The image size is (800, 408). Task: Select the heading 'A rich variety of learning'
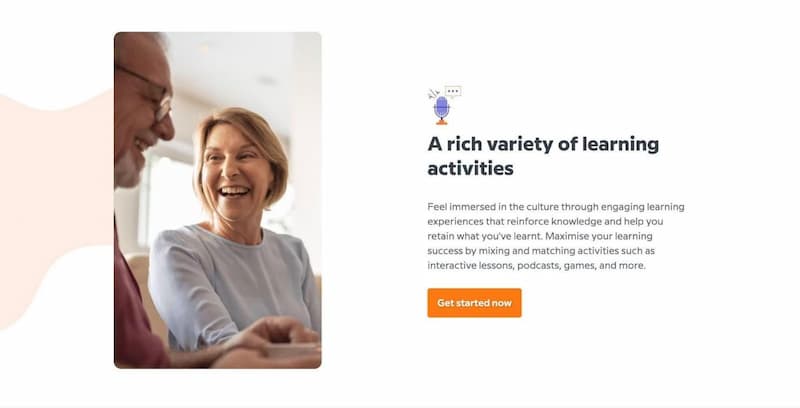[543, 144]
